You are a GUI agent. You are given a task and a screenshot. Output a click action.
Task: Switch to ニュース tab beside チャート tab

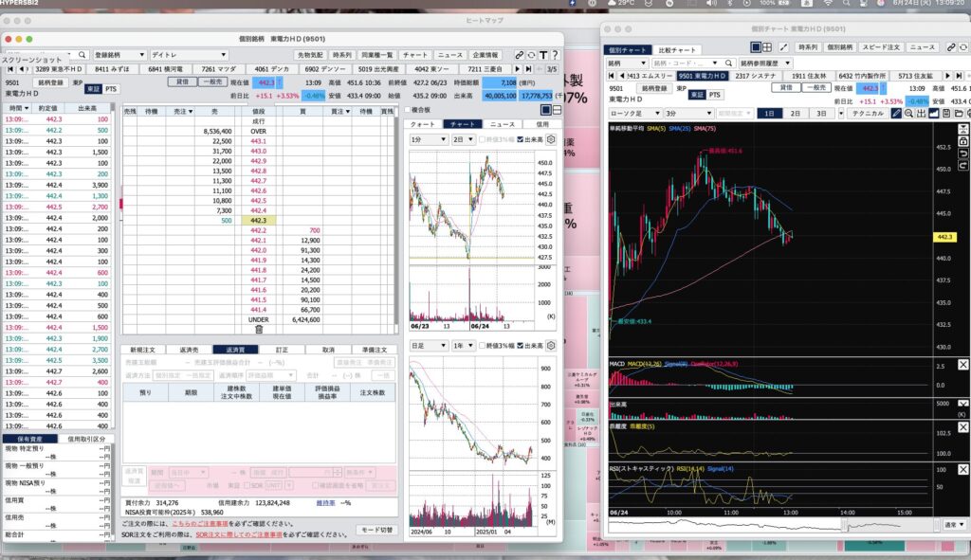[503, 124]
